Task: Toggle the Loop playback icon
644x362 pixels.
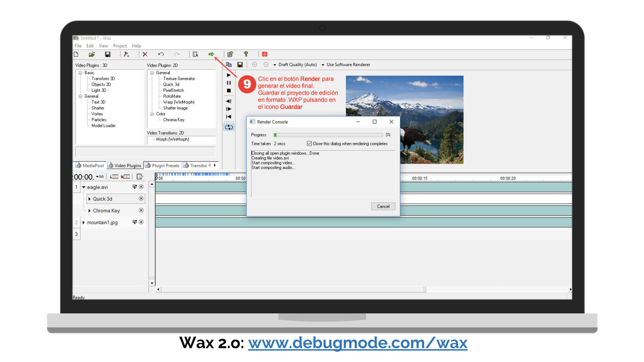Action: coord(229,127)
